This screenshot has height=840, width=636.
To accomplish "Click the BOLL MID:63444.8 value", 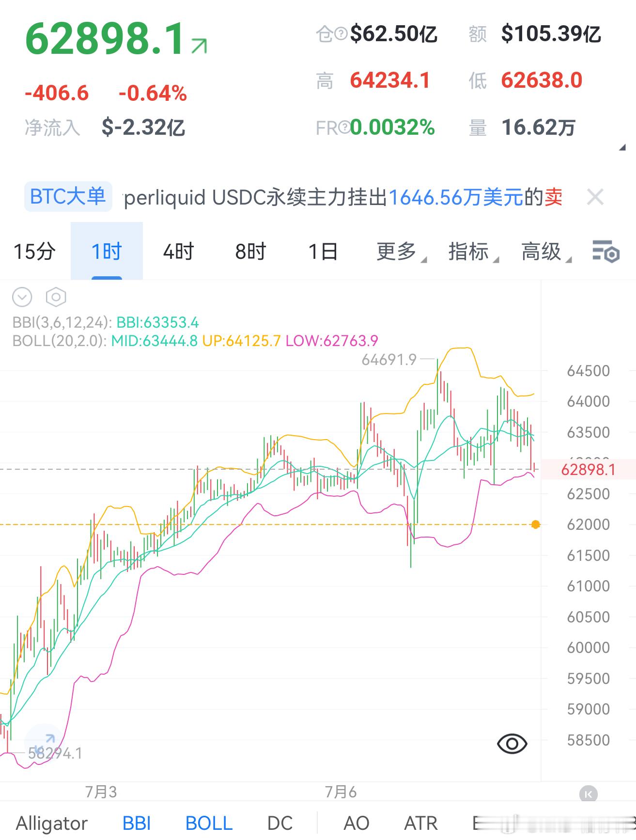I will [x=154, y=341].
